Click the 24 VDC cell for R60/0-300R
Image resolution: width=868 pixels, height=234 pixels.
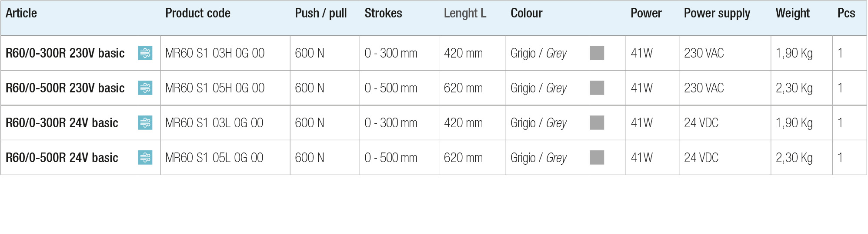701,123
